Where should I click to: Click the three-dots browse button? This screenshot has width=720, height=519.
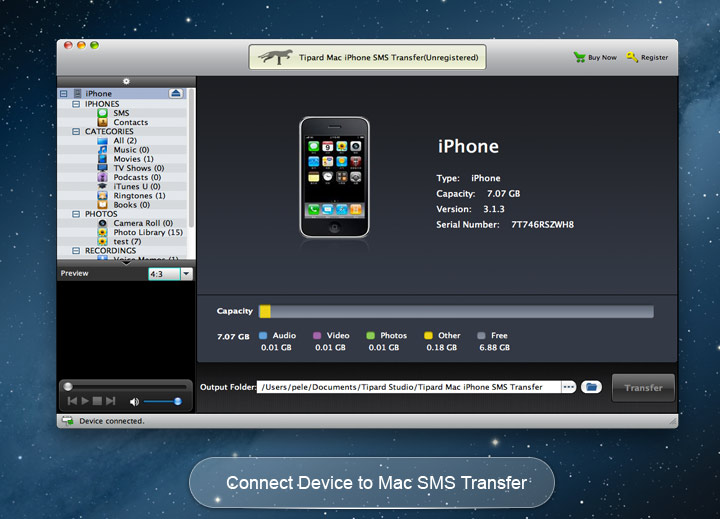pyautogui.click(x=568, y=387)
